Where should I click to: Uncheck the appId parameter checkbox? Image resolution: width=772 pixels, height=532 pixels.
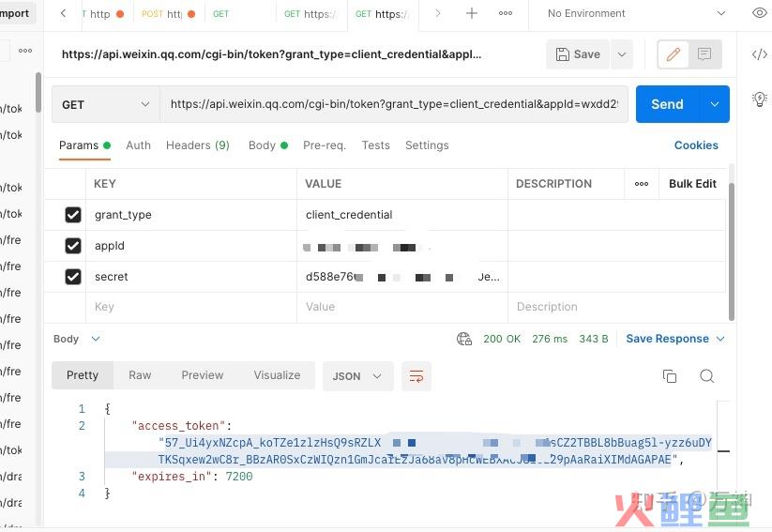(x=73, y=246)
